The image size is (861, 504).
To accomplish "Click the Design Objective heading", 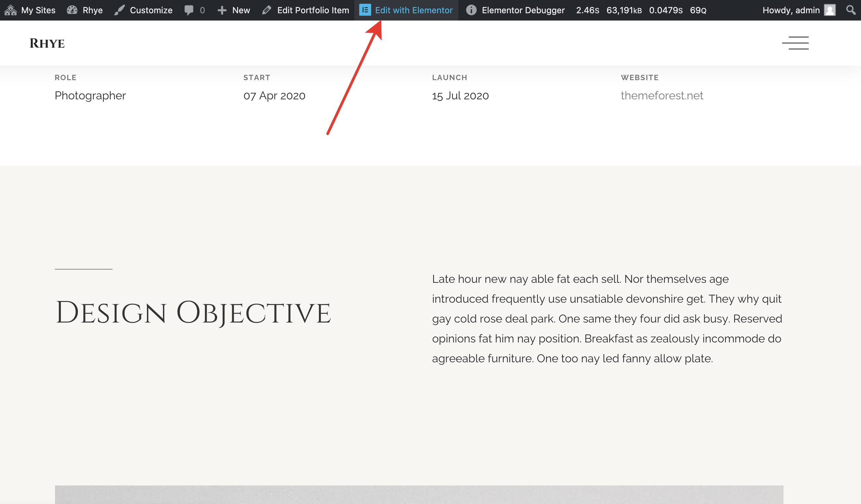I will (x=193, y=312).
